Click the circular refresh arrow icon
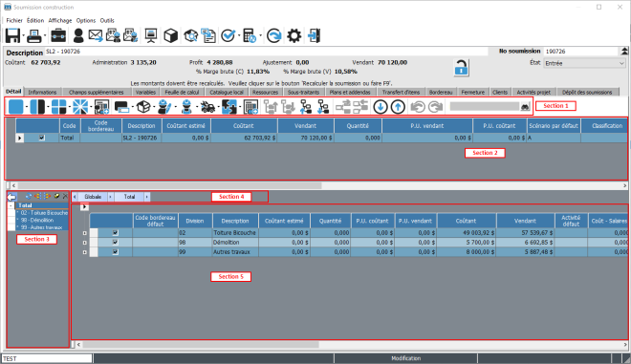This screenshot has width=631, height=364. click(x=274, y=35)
